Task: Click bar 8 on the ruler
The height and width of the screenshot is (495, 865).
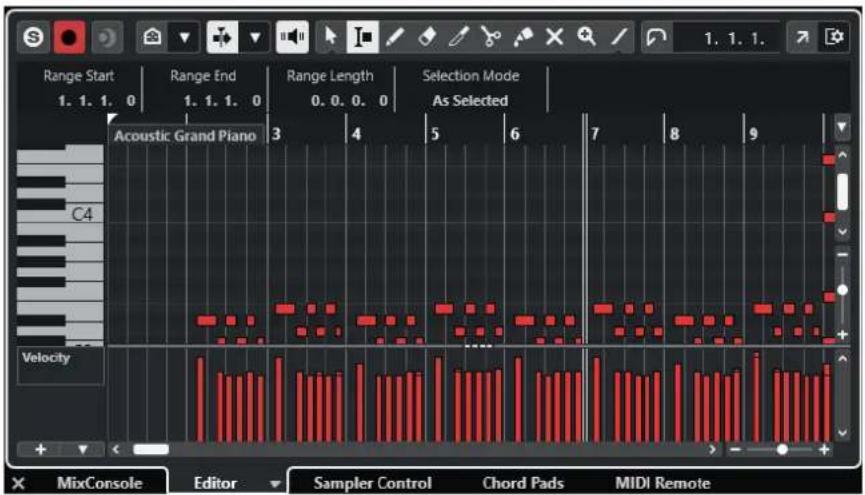Action: pos(674,134)
